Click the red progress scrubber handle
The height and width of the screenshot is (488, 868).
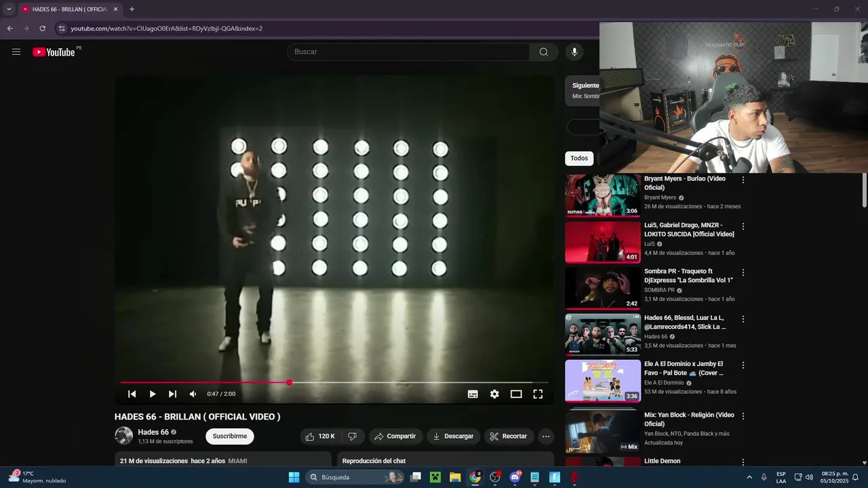click(x=290, y=383)
